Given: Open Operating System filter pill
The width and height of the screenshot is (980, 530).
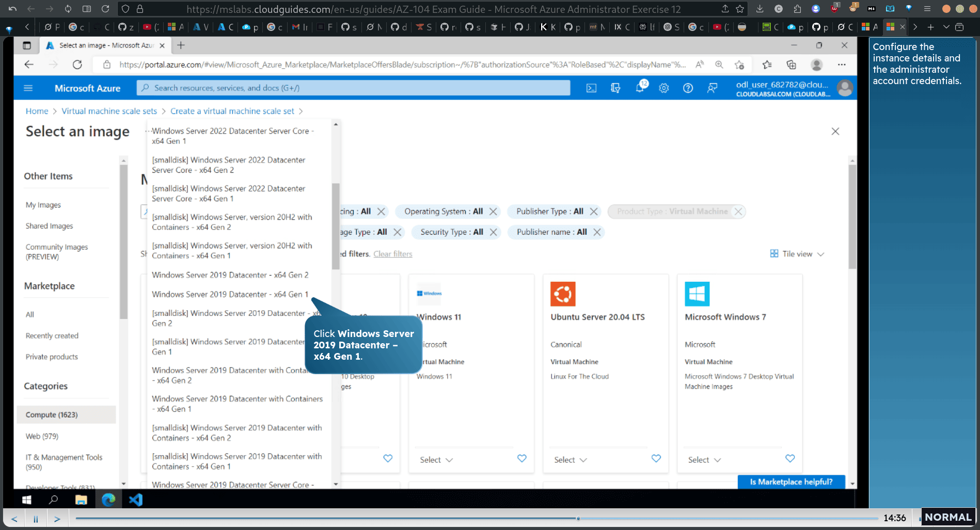Looking at the screenshot, I should (x=444, y=212).
